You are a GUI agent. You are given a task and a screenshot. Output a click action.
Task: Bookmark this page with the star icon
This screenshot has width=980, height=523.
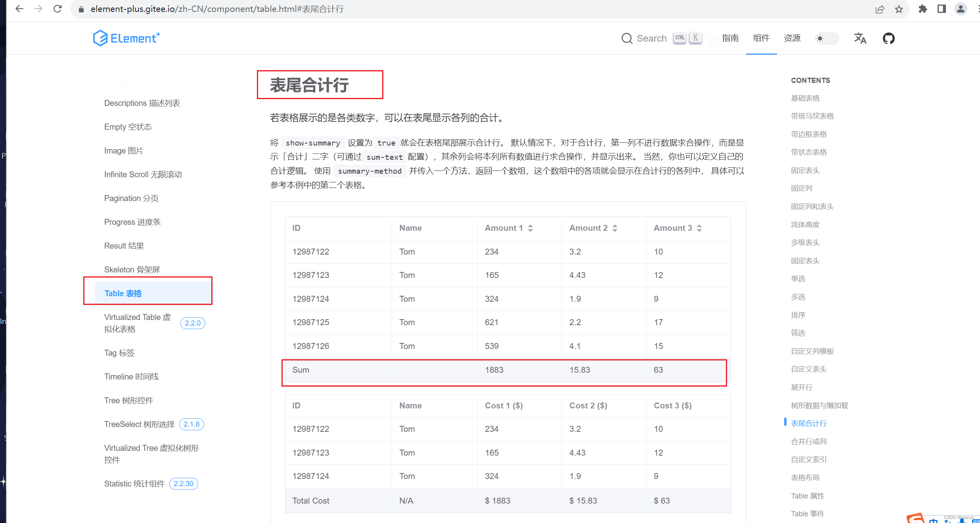tap(899, 9)
